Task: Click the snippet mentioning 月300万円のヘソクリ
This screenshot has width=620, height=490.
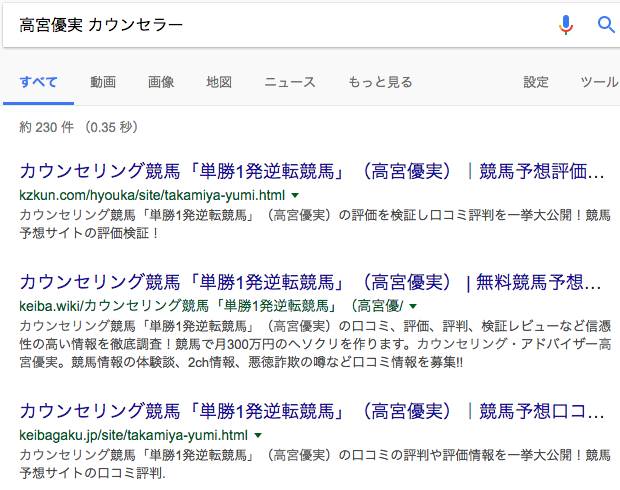Action: 315,344
